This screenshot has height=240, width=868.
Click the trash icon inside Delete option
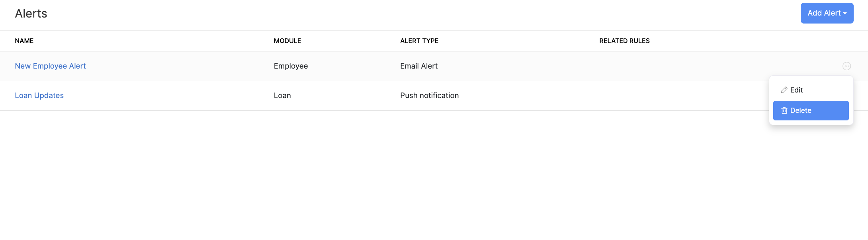[x=784, y=110]
